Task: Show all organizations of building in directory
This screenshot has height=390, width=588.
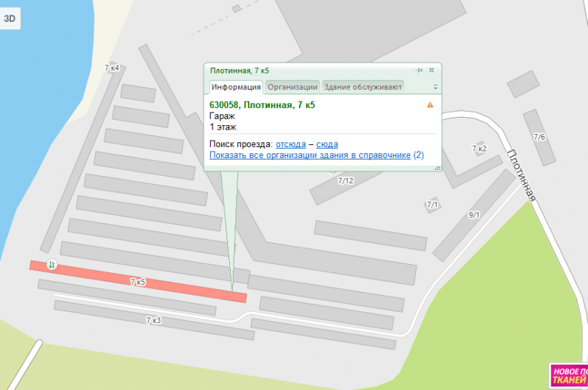Action: pyautogui.click(x=309, y=155)
